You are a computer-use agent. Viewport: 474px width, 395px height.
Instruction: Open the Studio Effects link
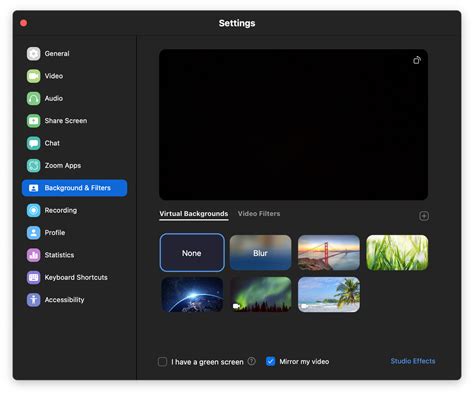click(413, 361)
